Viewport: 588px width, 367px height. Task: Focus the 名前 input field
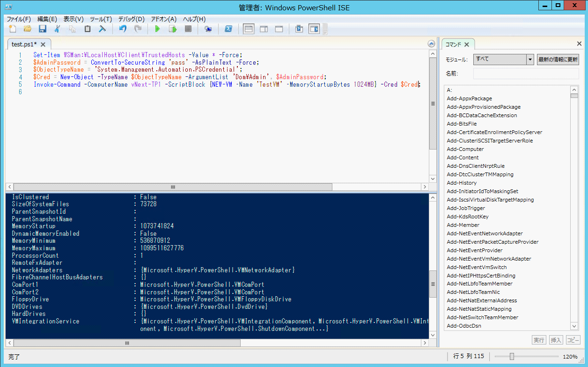[526, 74]
